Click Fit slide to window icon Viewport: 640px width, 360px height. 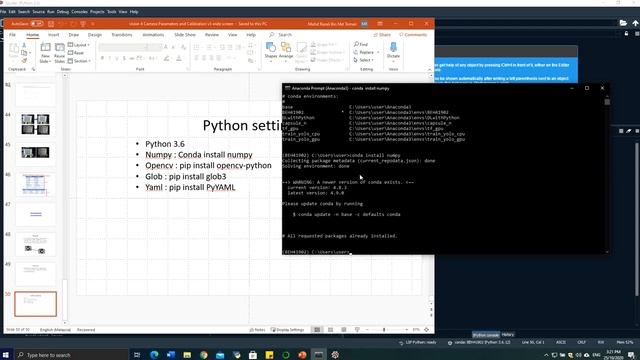click(x=427, y=329)
